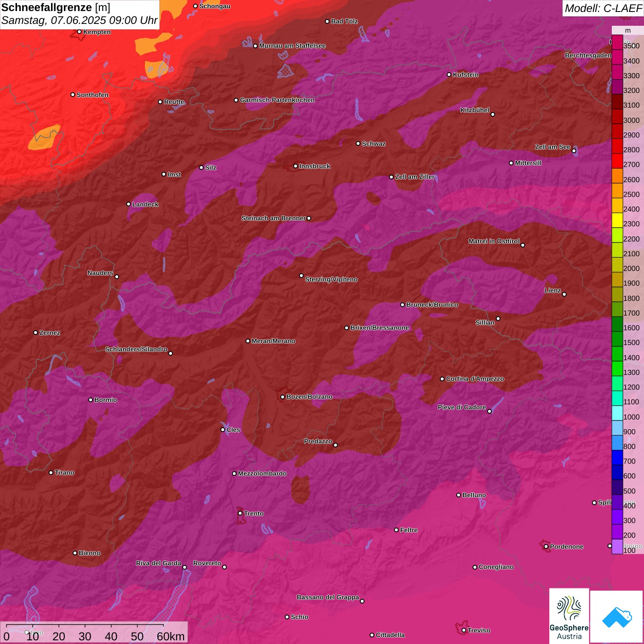Select the 'Sonthofen' map label
Viewport: 644px width, 644px height.
(x=92, y=95)
